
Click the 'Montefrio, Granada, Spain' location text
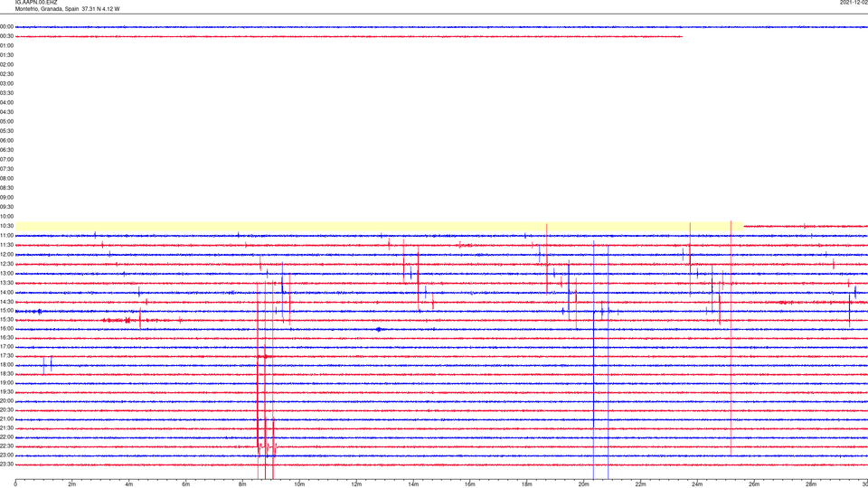pos(47,9)
